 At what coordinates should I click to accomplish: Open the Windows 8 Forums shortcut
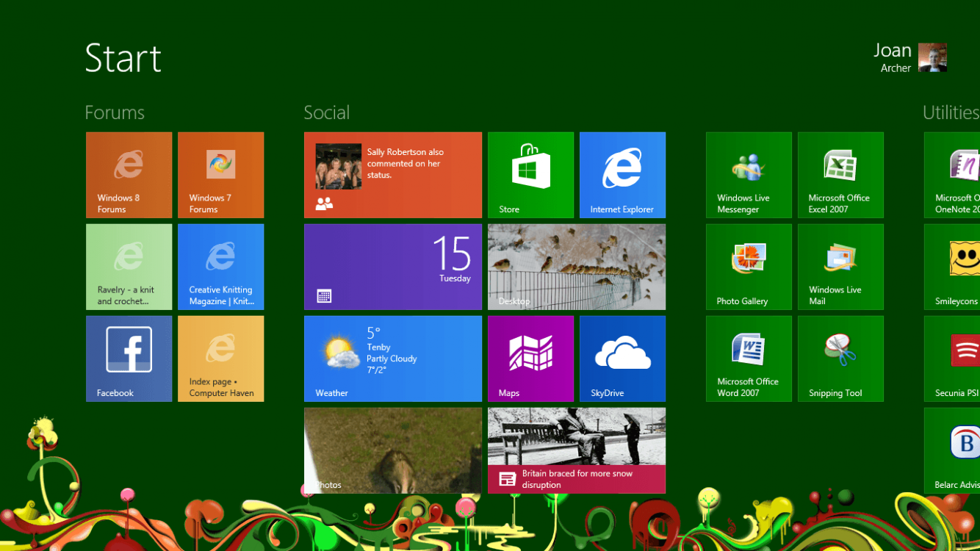point(129,175)
